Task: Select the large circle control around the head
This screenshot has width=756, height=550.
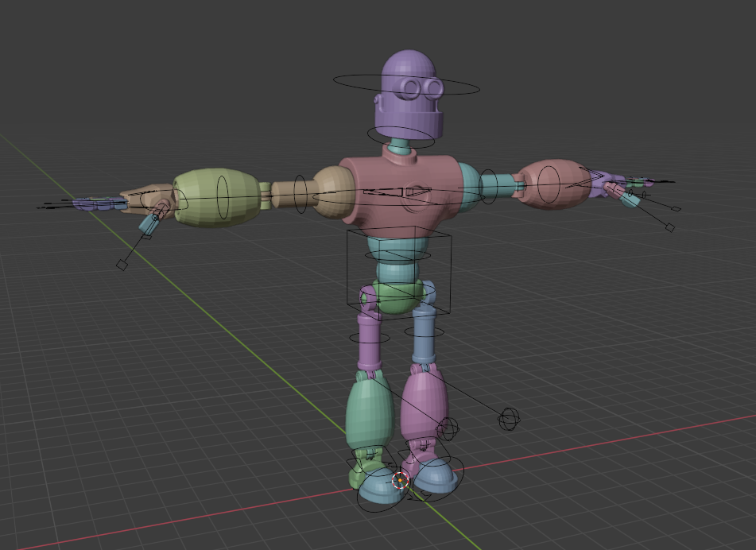Action: (406, 87)
